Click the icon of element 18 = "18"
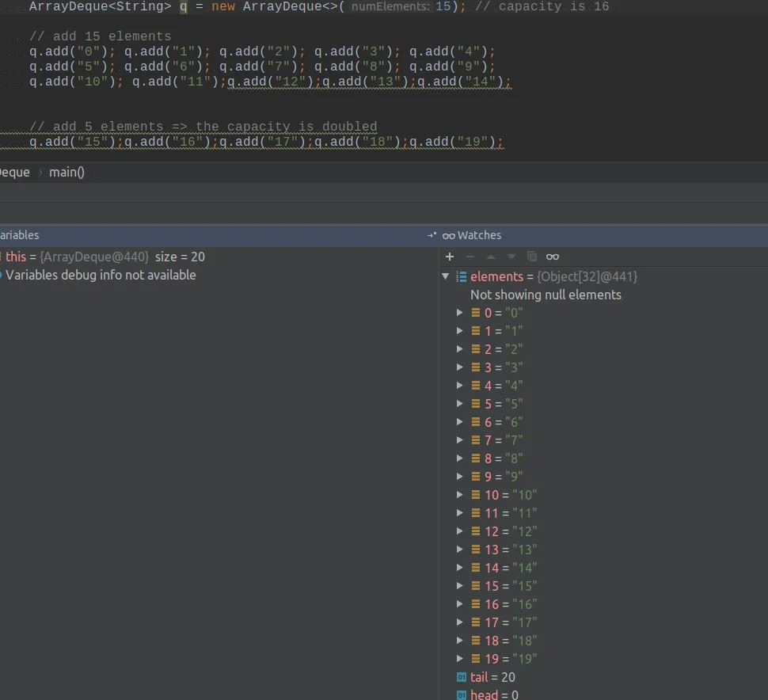Image resolution: width=768 pixels, height=700 pixels. (476, 641)
